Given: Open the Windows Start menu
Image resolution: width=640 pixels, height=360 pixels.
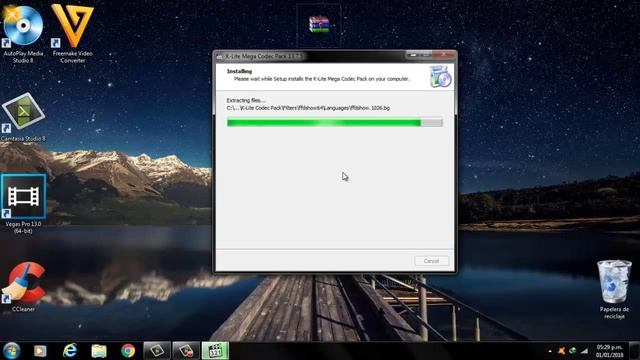Looking at the screenshot, I should [x=11, y=351].
